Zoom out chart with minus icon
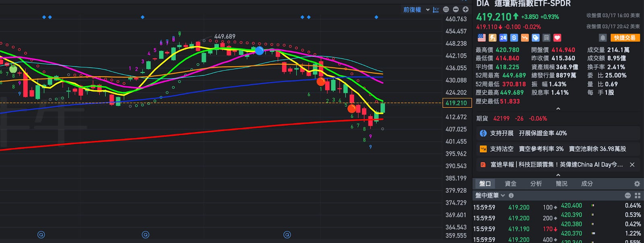 [456, 9]
